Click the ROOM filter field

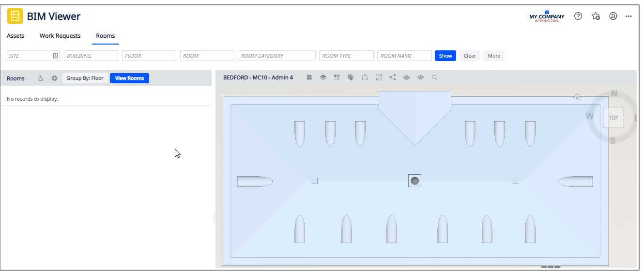(207, 56)
